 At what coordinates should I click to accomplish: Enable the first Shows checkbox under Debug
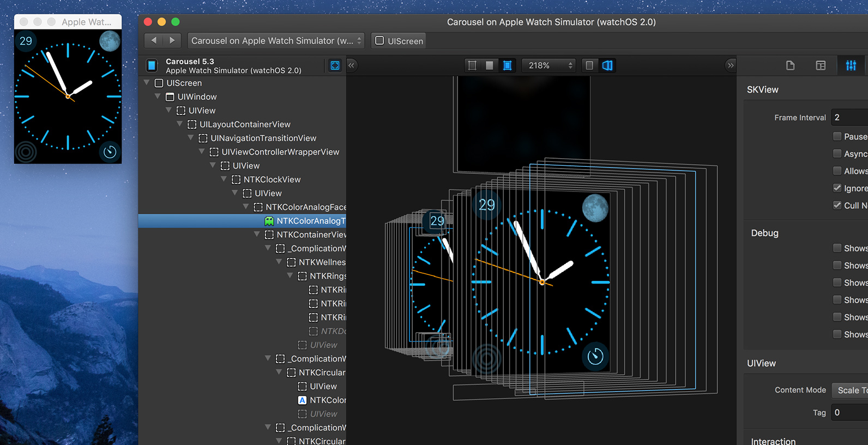click(837, 248)
